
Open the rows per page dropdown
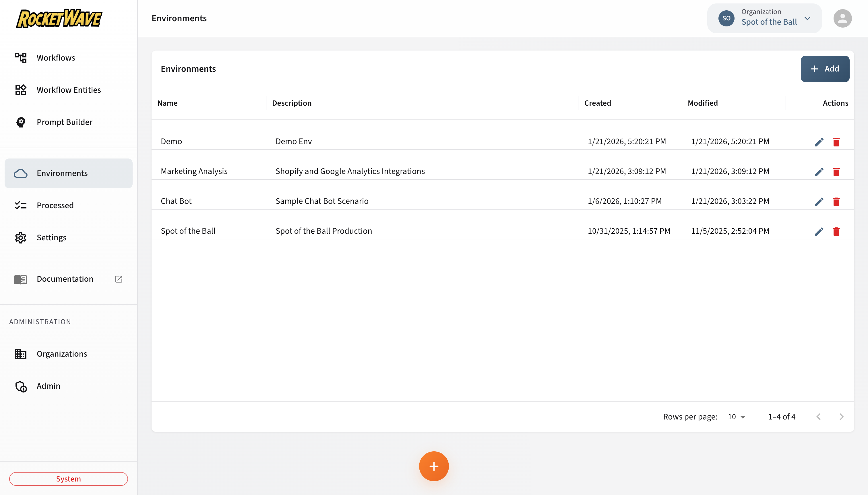click(x=737, y=417)
